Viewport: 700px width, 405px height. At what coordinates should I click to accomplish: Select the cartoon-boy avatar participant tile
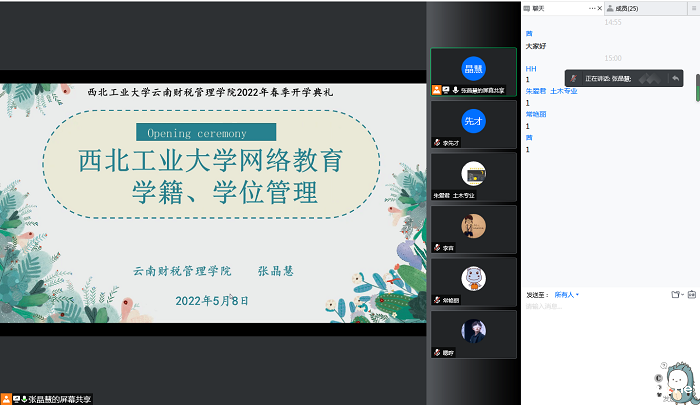pos(473,229)
